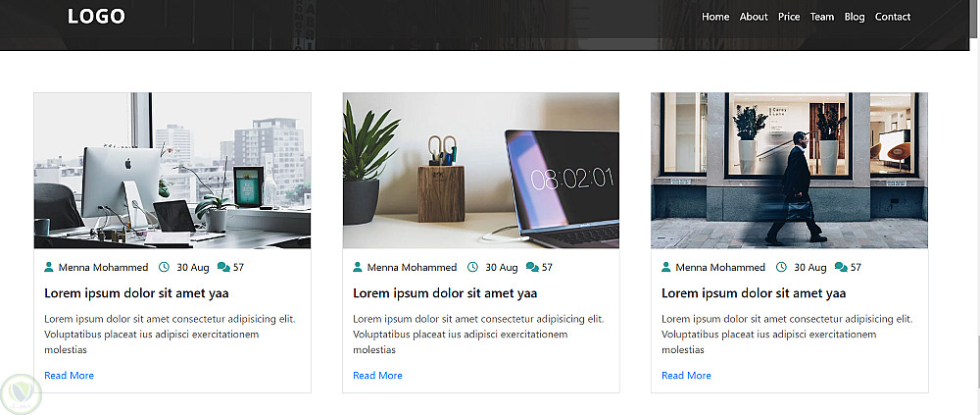The image size is (980, 415).
Task: Open the Home menu item
Action: click(x=715, y=17)
